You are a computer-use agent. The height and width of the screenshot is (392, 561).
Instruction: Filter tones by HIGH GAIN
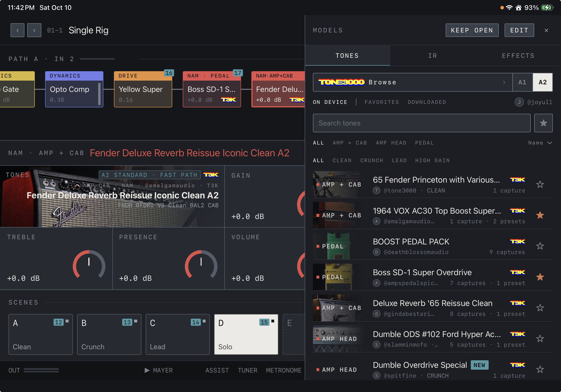(432, 160)
